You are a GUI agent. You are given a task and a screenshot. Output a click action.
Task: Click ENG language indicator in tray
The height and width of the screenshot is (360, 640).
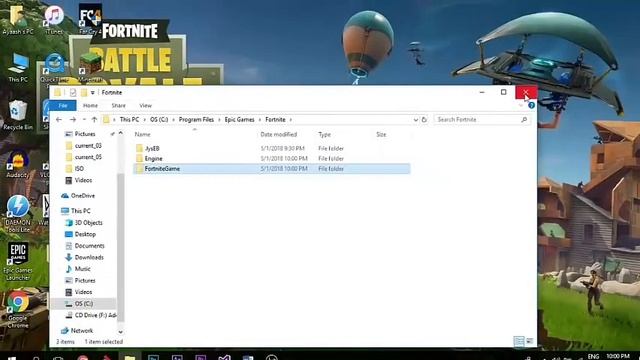(593, 356)
